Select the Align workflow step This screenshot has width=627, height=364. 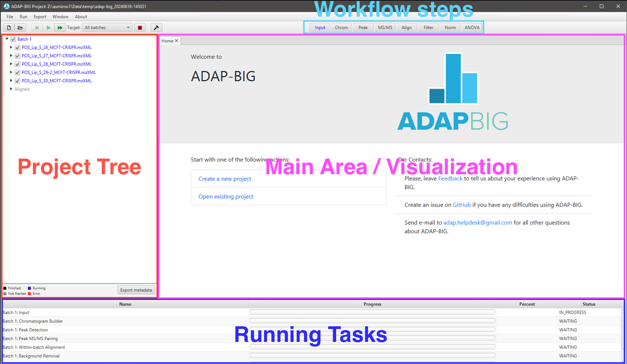[406, 28]
